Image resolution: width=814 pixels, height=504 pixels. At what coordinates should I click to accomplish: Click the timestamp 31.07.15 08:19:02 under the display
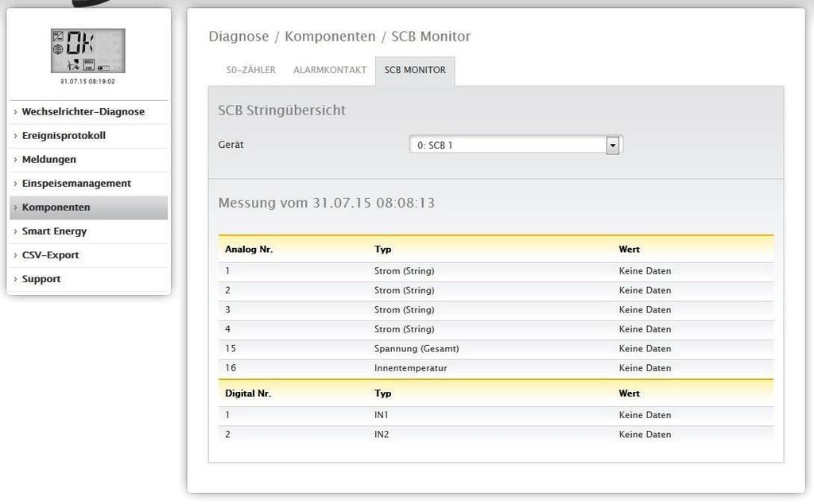point(87,82)
